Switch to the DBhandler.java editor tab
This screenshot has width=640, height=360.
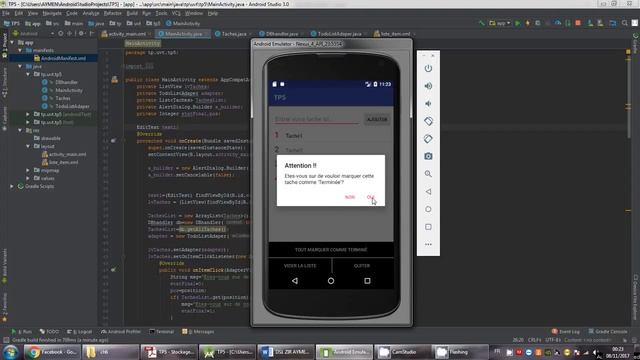click(x=282, y=34)
